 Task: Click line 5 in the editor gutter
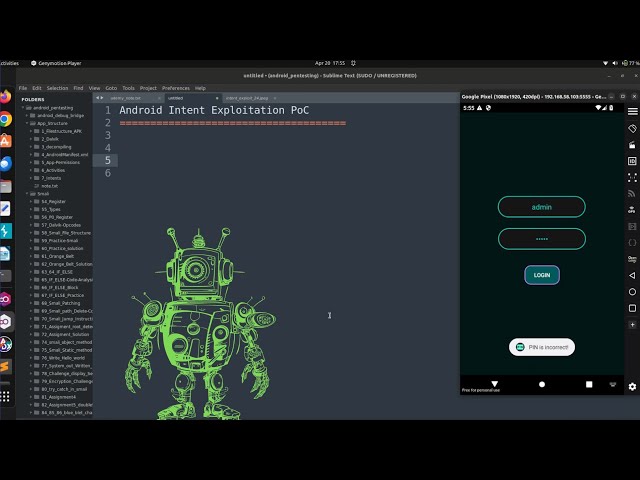pos(108,160)
